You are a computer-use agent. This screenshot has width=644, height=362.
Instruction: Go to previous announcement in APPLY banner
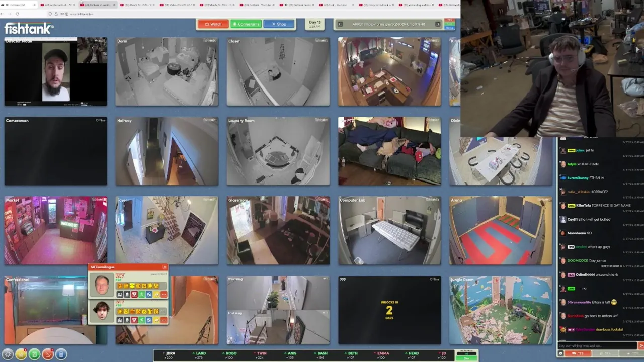coord(340,24)
